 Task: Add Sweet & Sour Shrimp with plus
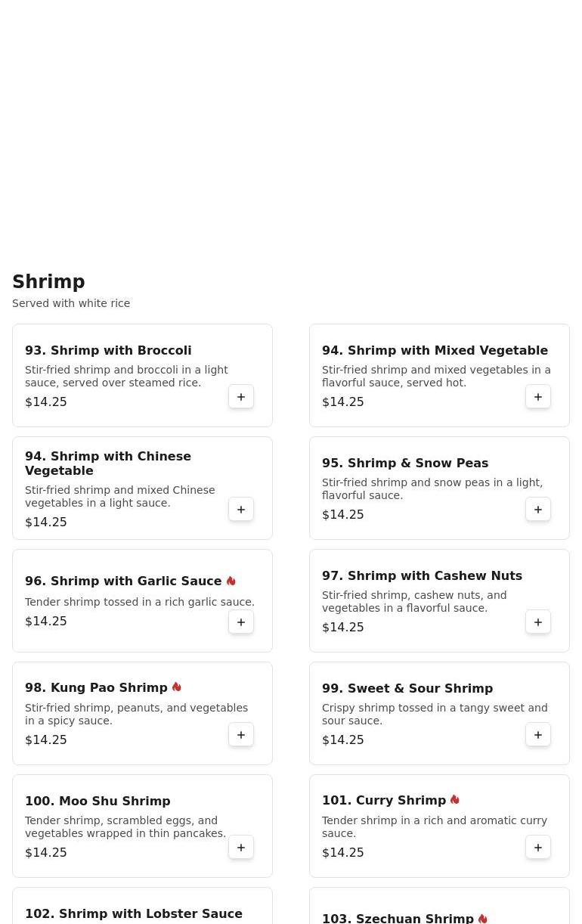pos(538,735)
